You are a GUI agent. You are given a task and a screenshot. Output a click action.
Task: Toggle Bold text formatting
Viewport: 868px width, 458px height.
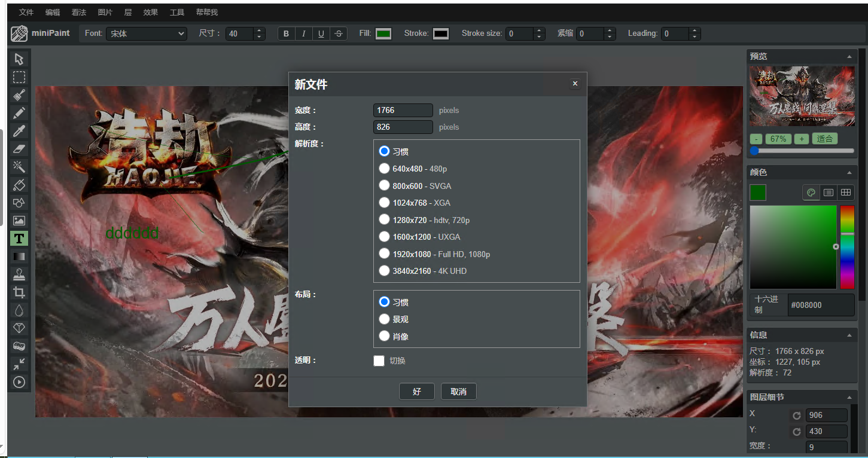pyautogui.click(x=286, y=33)
